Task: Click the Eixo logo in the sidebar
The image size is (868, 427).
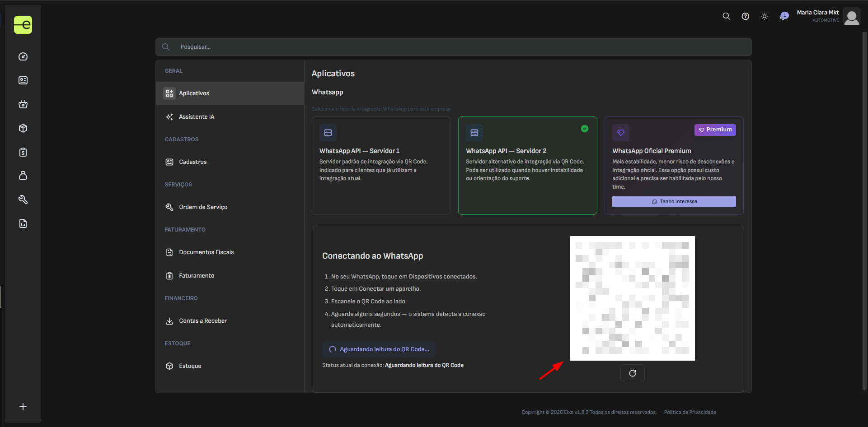Action: coord(23,25)
